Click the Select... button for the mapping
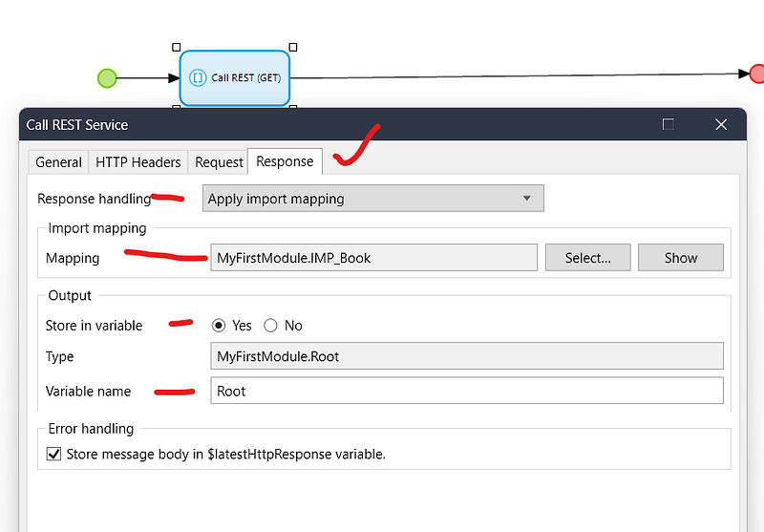This screenshot has height=532, width=764. pyautogui.click(x=587, y=258)
